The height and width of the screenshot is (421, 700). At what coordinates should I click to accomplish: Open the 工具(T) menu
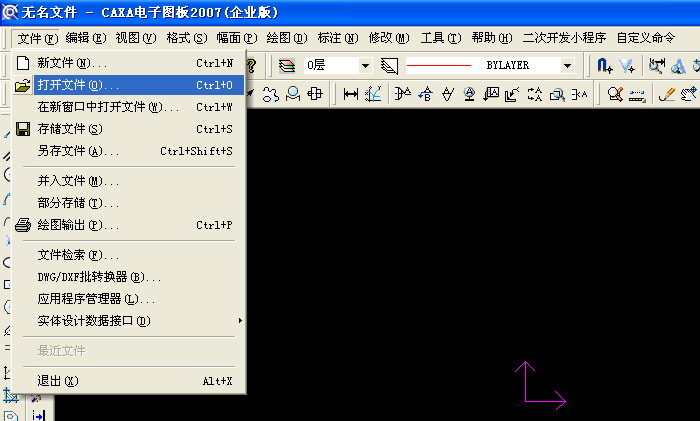tap(441, 38)
